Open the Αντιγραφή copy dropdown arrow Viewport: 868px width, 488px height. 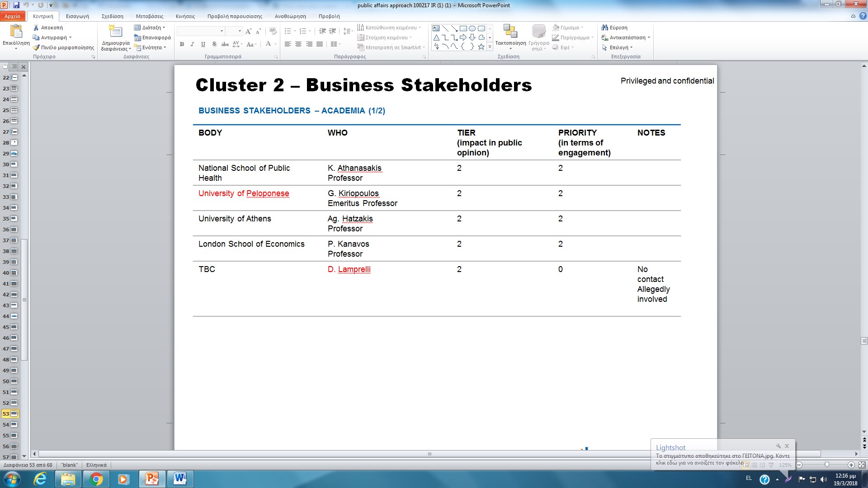tap(71, 38)
